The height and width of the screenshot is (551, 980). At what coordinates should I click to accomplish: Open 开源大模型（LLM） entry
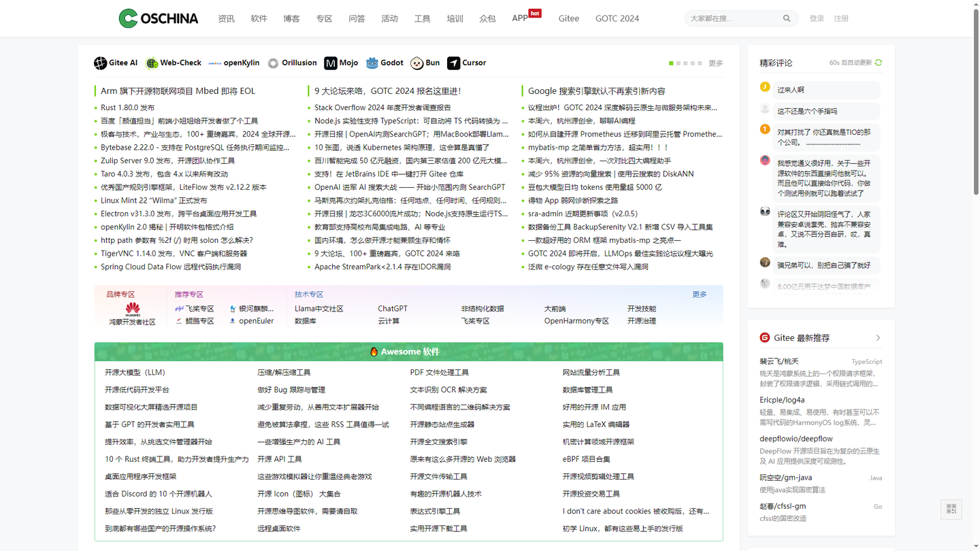tap(135, 373)
